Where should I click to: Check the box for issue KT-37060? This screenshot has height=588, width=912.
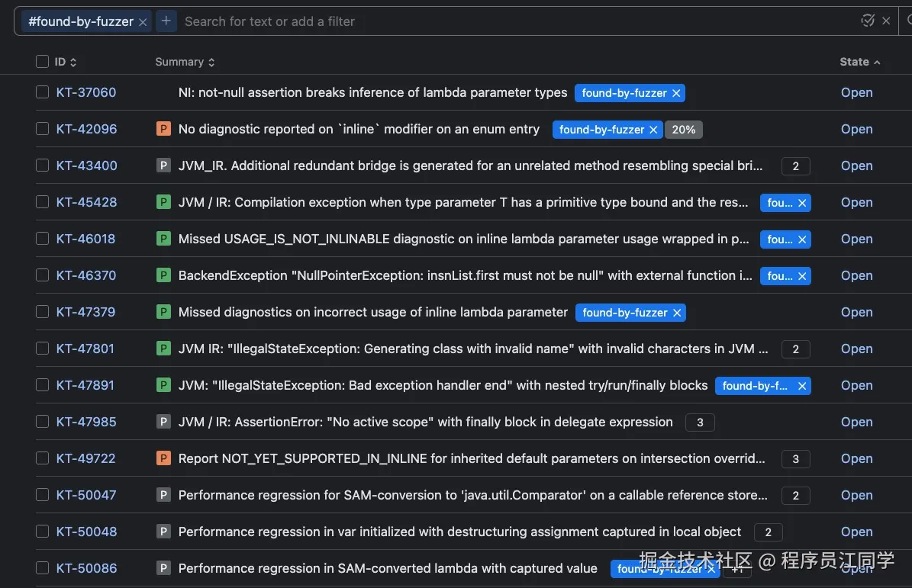[43, 92]
